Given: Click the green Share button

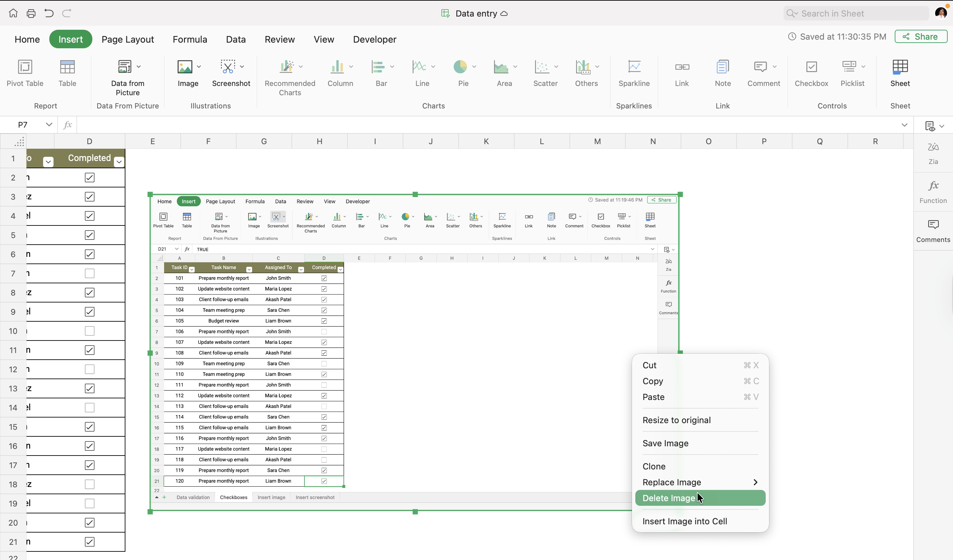Looking at the screenshot, I should point(921,37).
